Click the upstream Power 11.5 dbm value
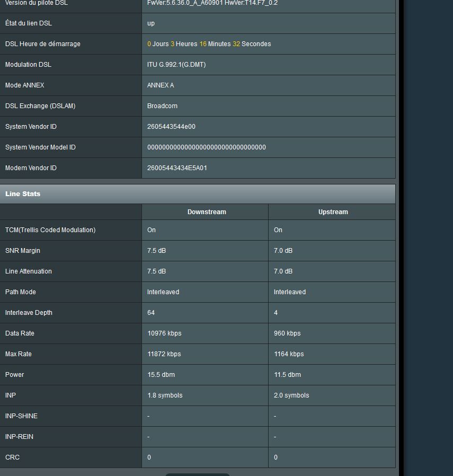Image resolution: width=453 pixels, height=476 pixels. click(287, 375)
